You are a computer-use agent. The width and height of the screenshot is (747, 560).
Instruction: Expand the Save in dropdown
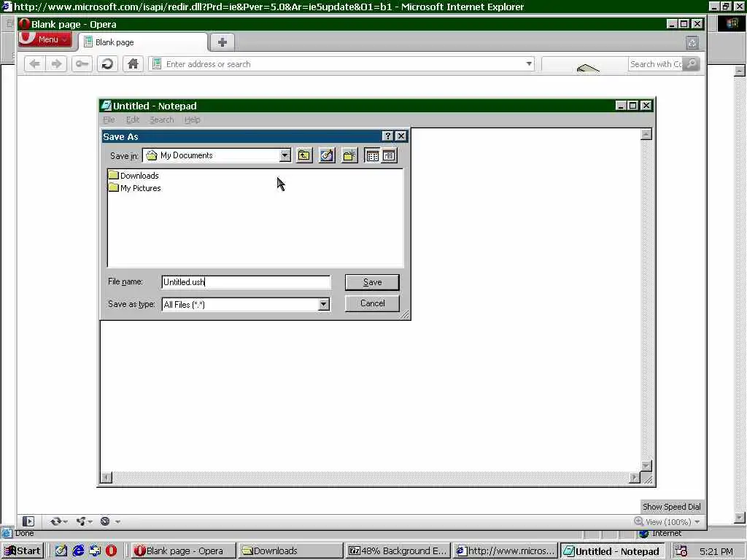click(x=285, y=155)
